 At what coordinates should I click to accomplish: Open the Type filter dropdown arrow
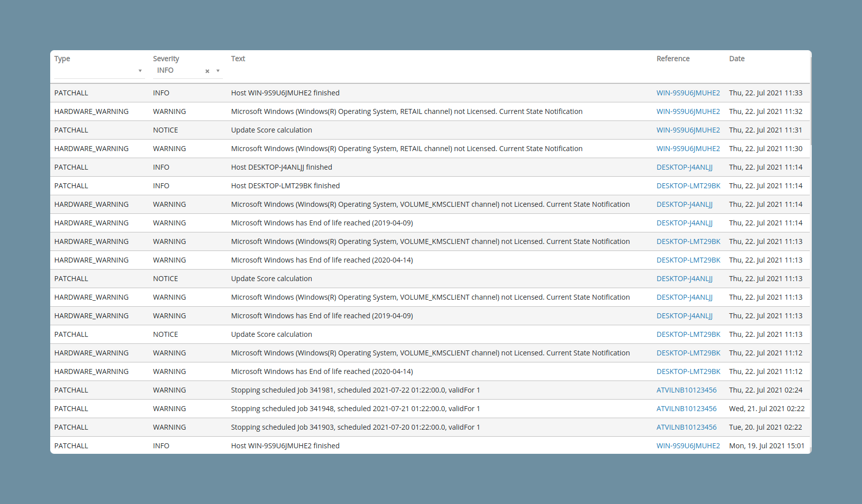click(140, 71)
